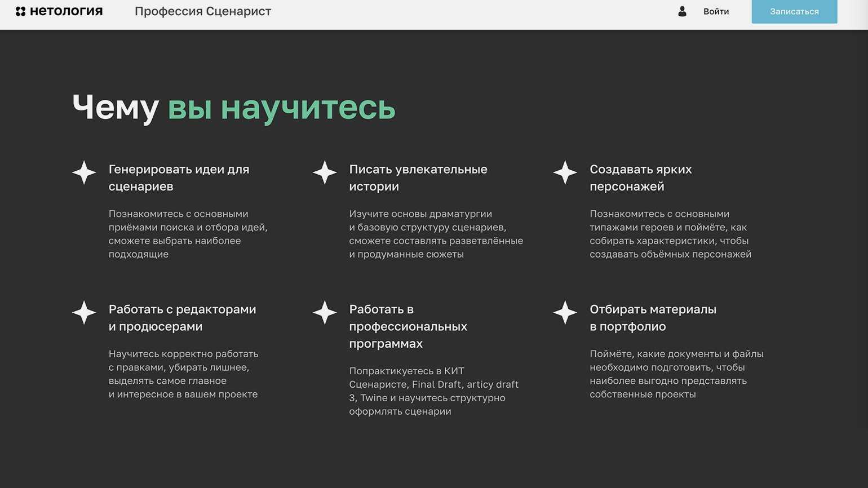
Task: Click star icon beside Генерировать идеи для сценариев
Action: point(84,172)
